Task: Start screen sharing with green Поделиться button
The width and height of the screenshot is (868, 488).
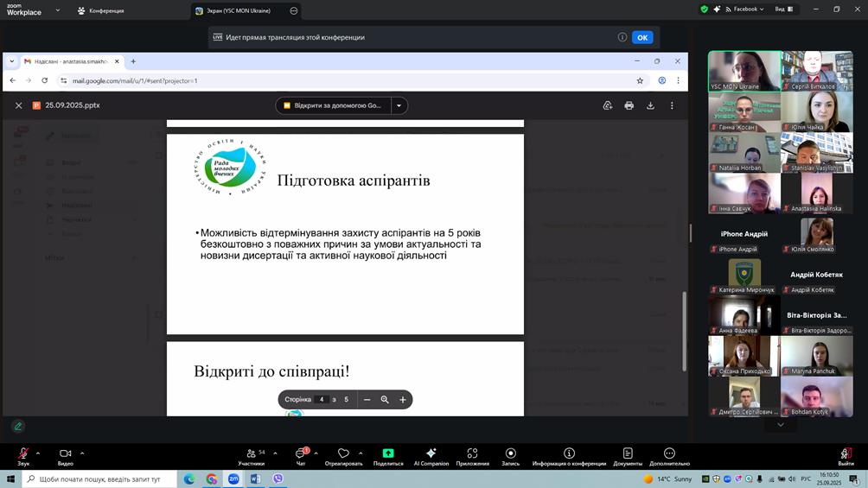Action: click(388, 454)
